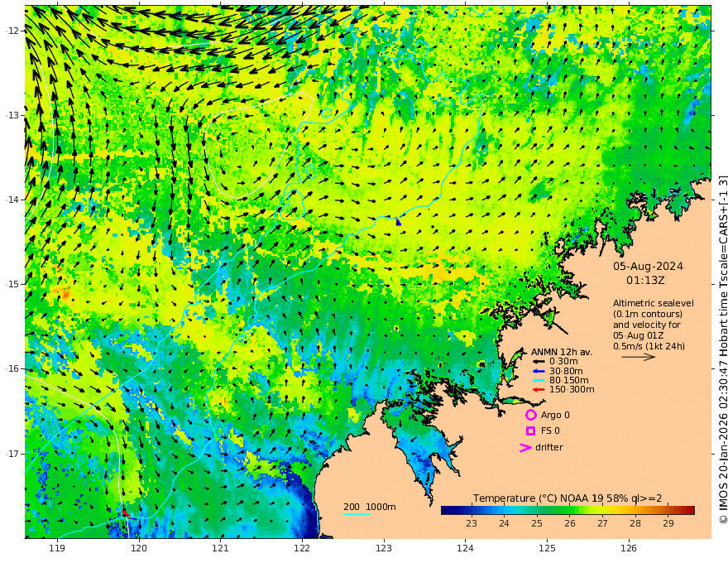Click the latitude axis label -14
Screen dimensions: 728x563
pyautogui.click(x=12, y=200)
